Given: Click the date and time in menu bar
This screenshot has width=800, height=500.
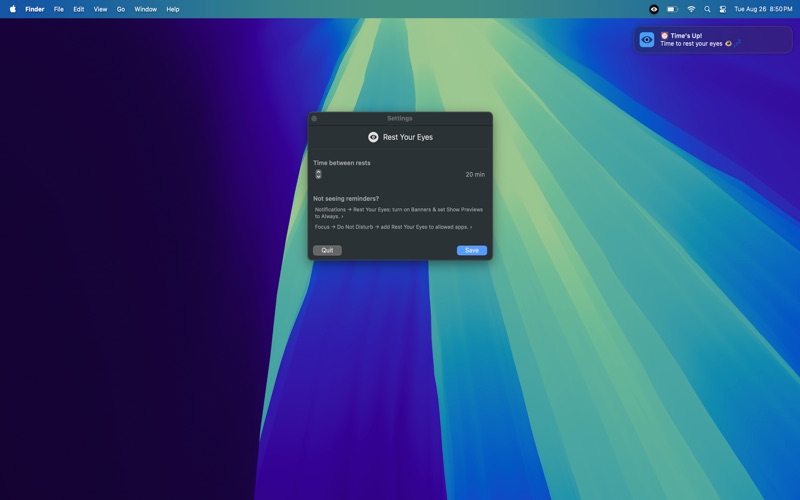Looking at the screenshot, I should click(x=763, y=9).
